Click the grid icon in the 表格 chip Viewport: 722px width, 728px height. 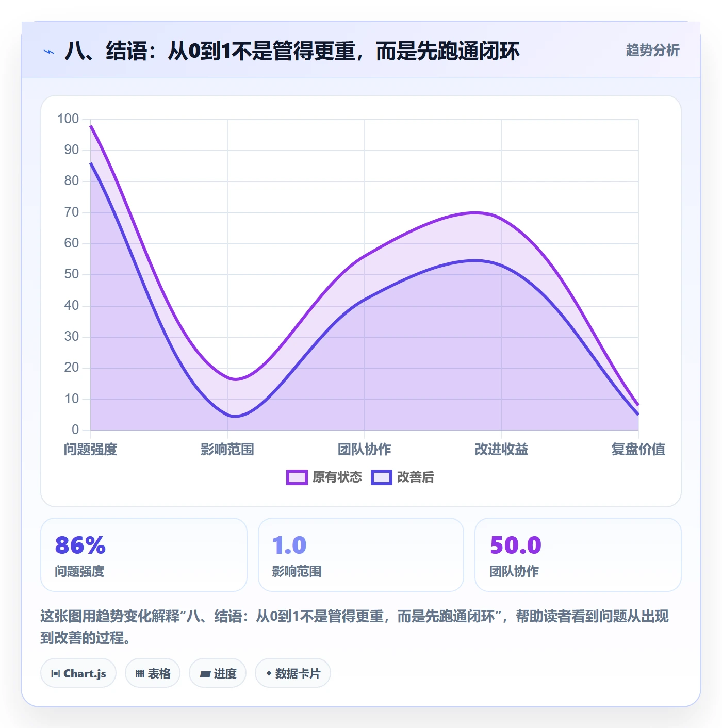click(140, 673)
